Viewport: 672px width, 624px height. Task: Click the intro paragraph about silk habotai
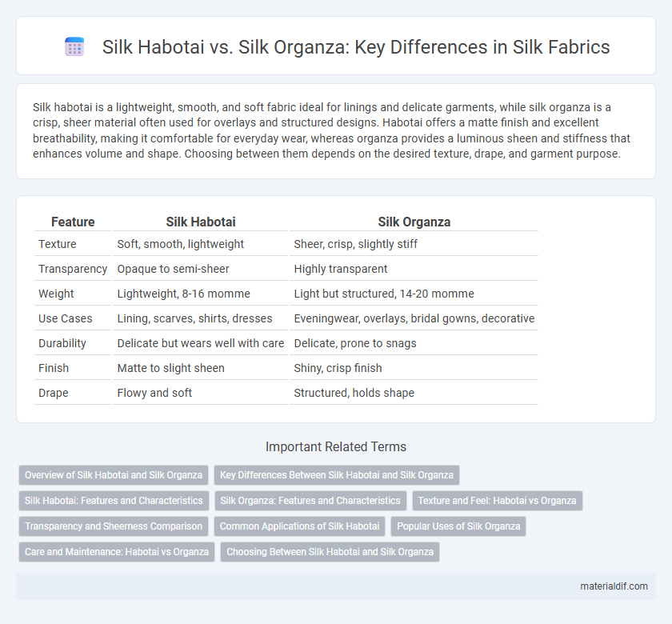(x=332, y=130)
